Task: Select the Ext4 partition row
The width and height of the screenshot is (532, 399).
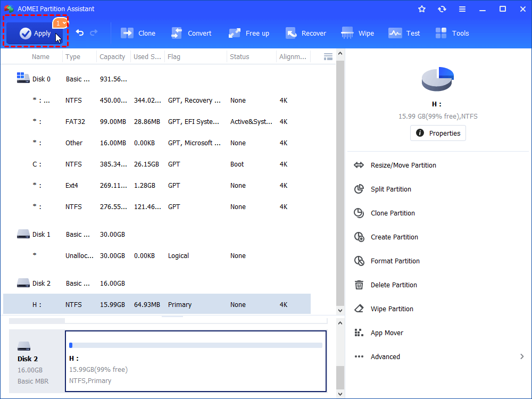Action: click(x=157, y=186)
